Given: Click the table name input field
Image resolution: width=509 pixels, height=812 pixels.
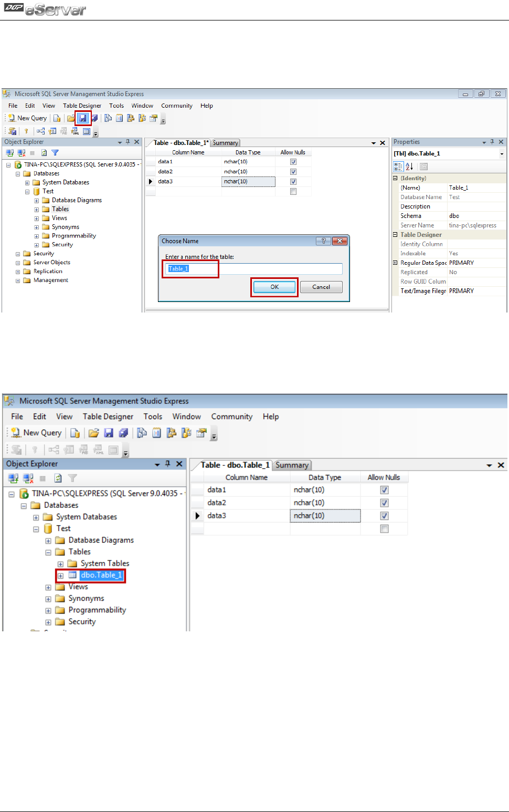Looking at the screenshot, I should pos(254,269).
